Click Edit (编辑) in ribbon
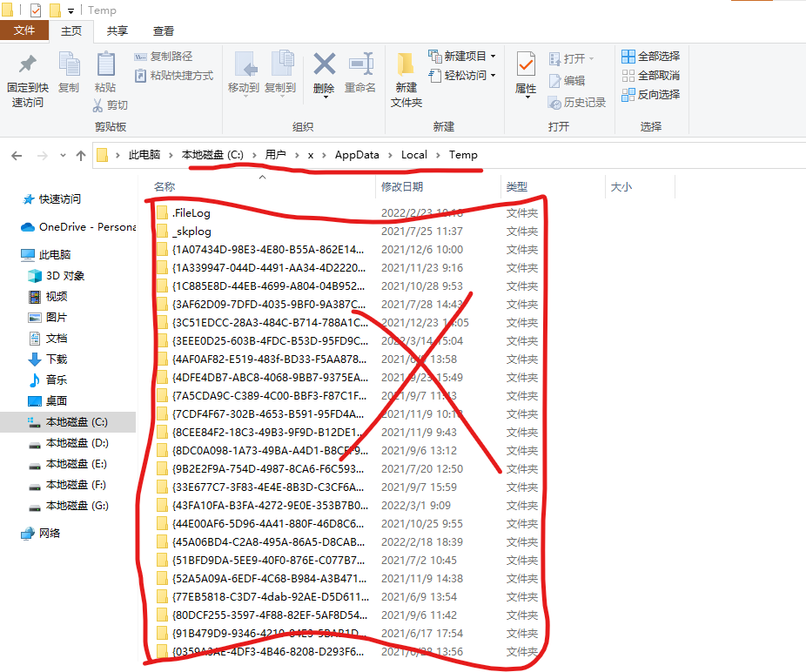Image resolution: width=806 pixels, height=672 pixels. [x=567, y=81]
